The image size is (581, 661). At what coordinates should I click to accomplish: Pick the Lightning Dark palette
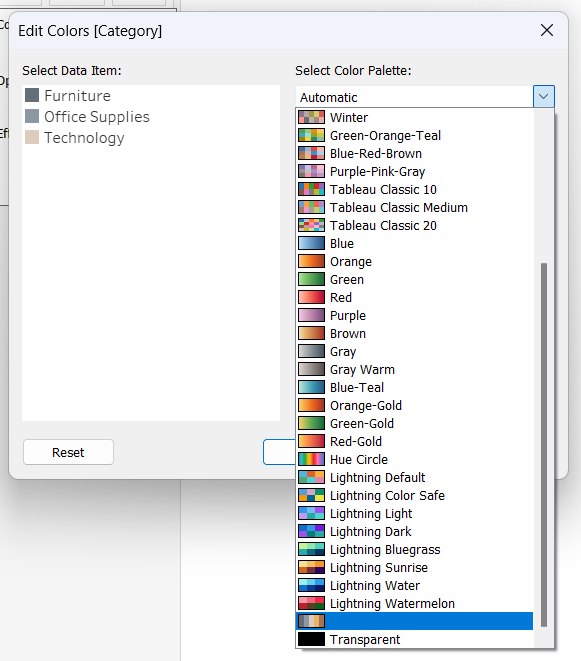(414, 532)
